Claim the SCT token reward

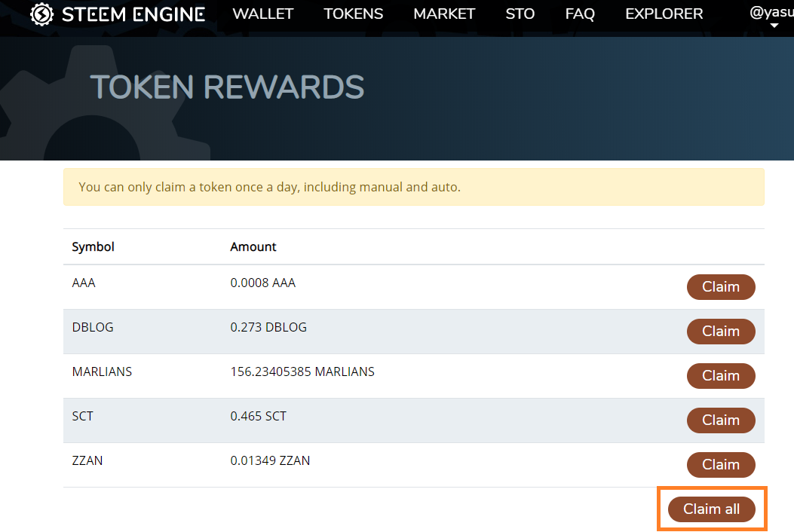720,420
